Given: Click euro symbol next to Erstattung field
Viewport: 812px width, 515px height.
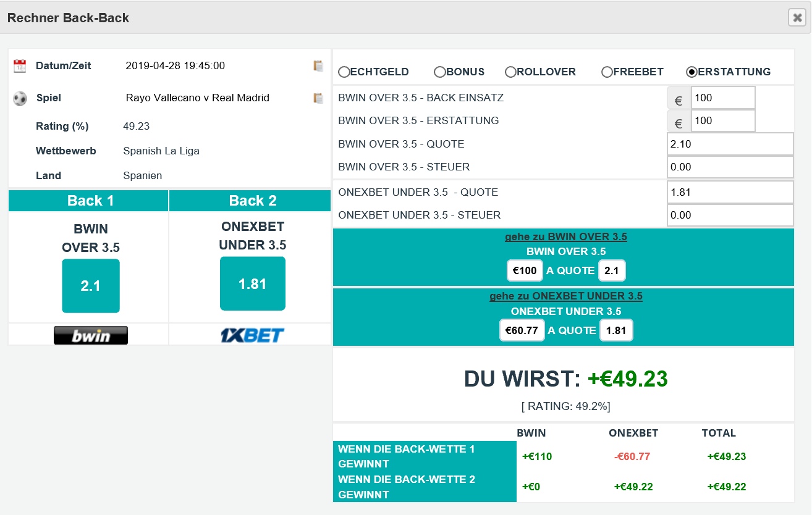Looking at the screenshot, I should click(678, 121).
